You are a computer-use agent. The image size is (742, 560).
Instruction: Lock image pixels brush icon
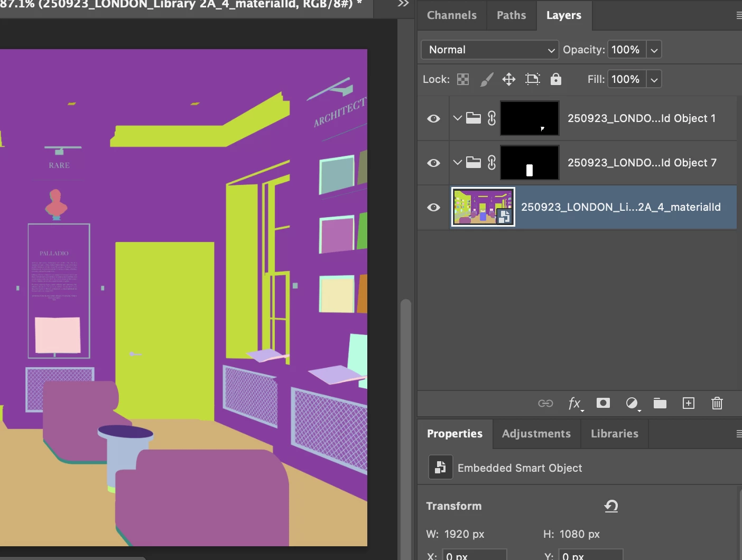tap(486, 79)
